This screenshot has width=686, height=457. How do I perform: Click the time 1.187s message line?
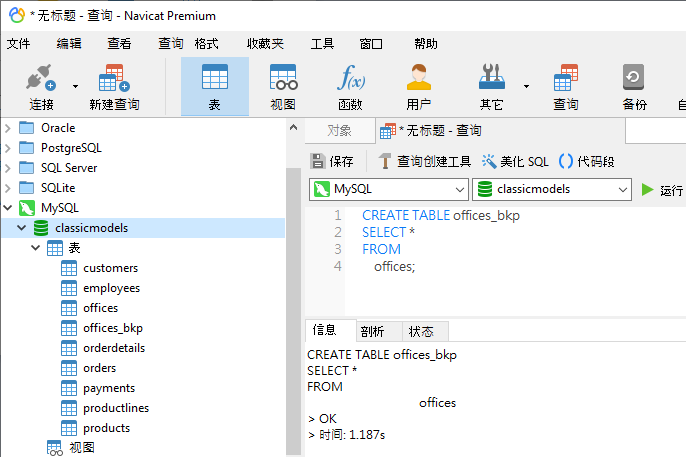(346, 435)
